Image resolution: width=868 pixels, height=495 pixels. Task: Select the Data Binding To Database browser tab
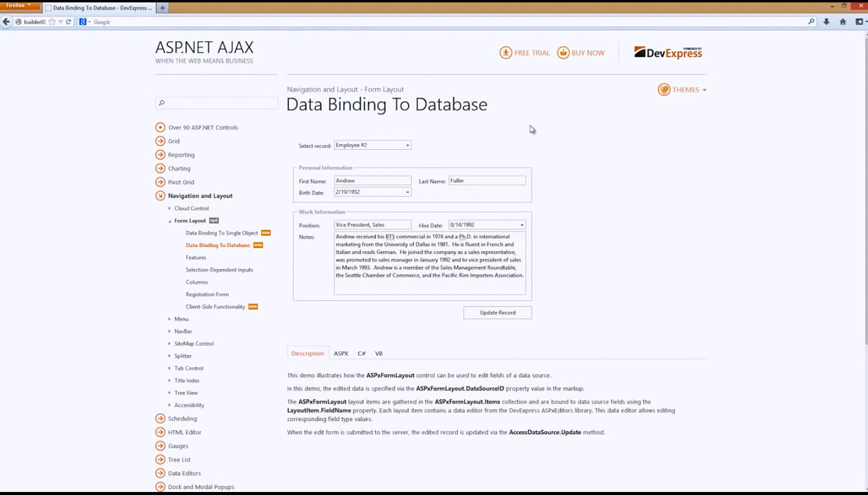99,8
